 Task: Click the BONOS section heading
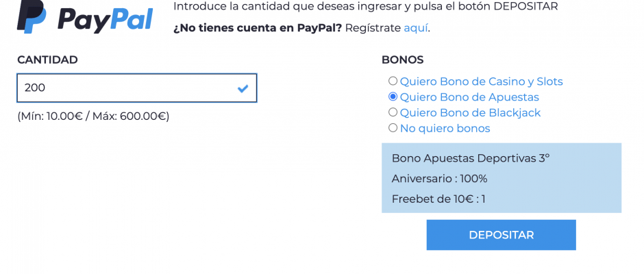(x=403, y=60)
